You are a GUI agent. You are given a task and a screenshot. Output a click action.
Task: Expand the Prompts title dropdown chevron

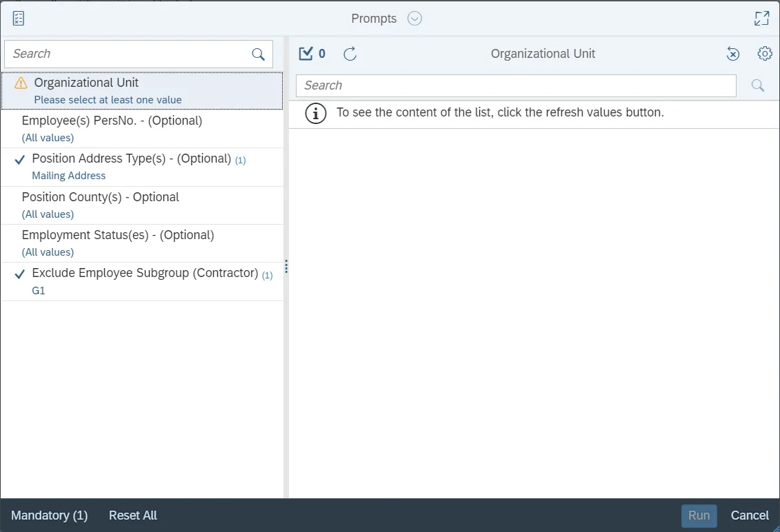click(x=414, y=19)
